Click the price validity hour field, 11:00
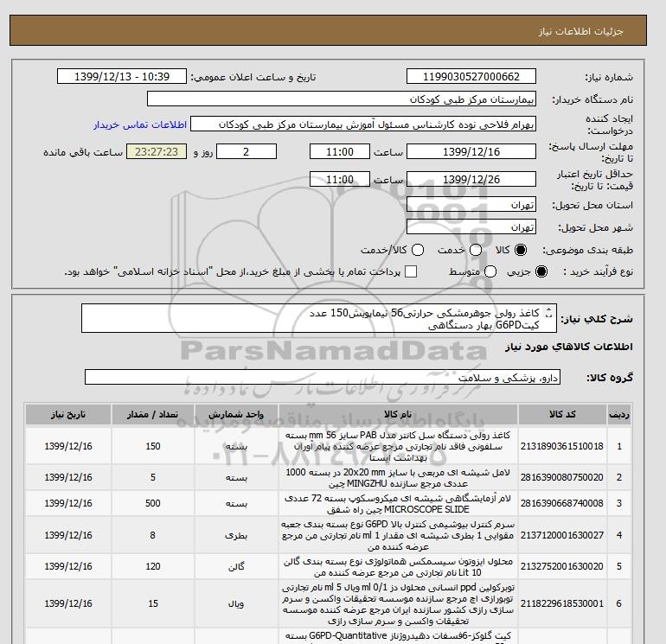The width and height of the screenshot is (666, 644). coord(340,179)
